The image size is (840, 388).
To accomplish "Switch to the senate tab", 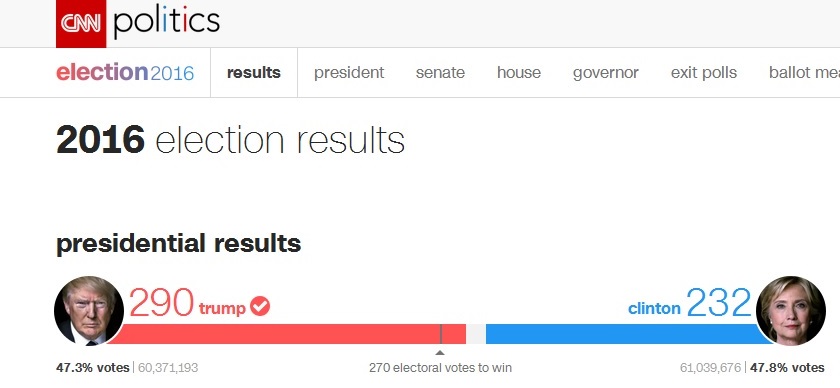I will point(440,72).
